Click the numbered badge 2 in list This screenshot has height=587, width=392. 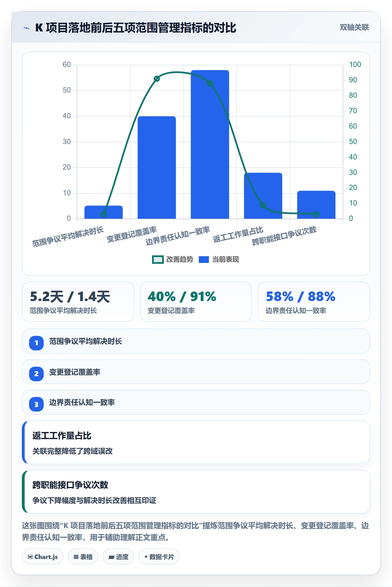[36, 374]
